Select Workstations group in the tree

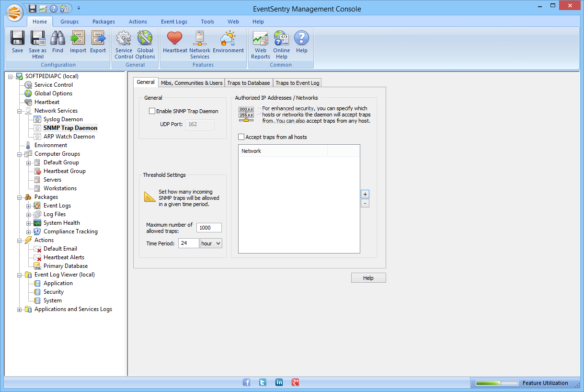tap(60, 188)
